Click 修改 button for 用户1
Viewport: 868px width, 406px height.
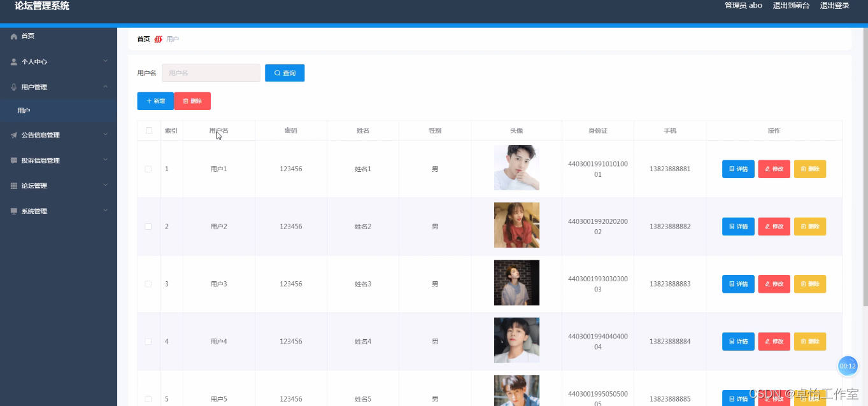(774, 169)
